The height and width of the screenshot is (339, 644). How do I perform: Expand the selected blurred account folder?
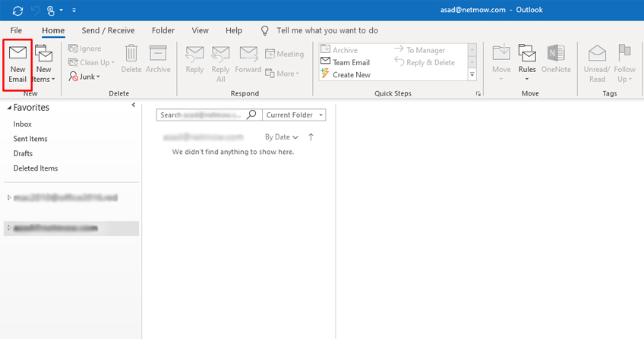point(9,228)
